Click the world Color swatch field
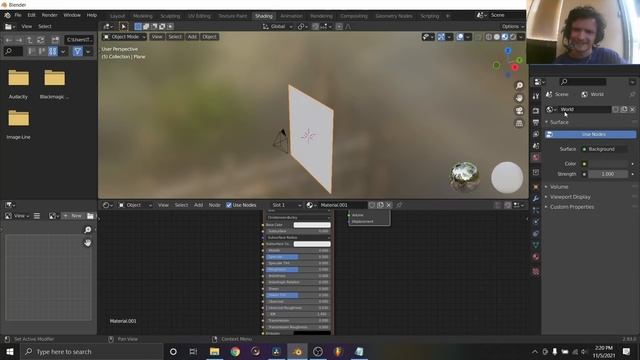 (x=608, y=164)
